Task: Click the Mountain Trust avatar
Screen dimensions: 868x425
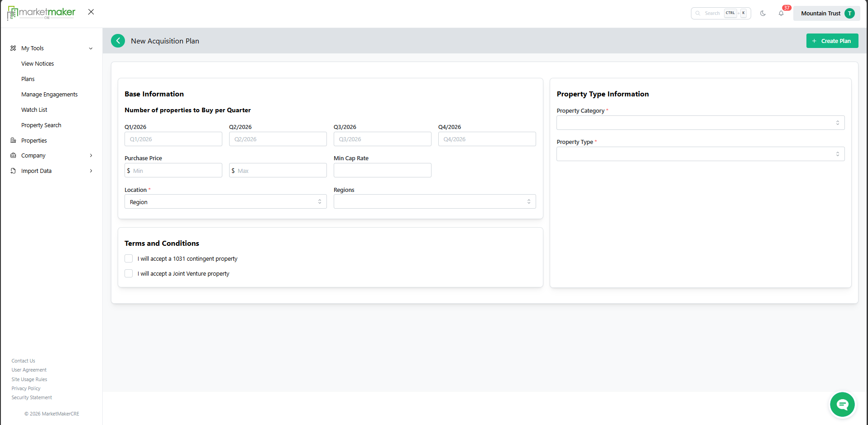Action: click(x=849, y=13)
